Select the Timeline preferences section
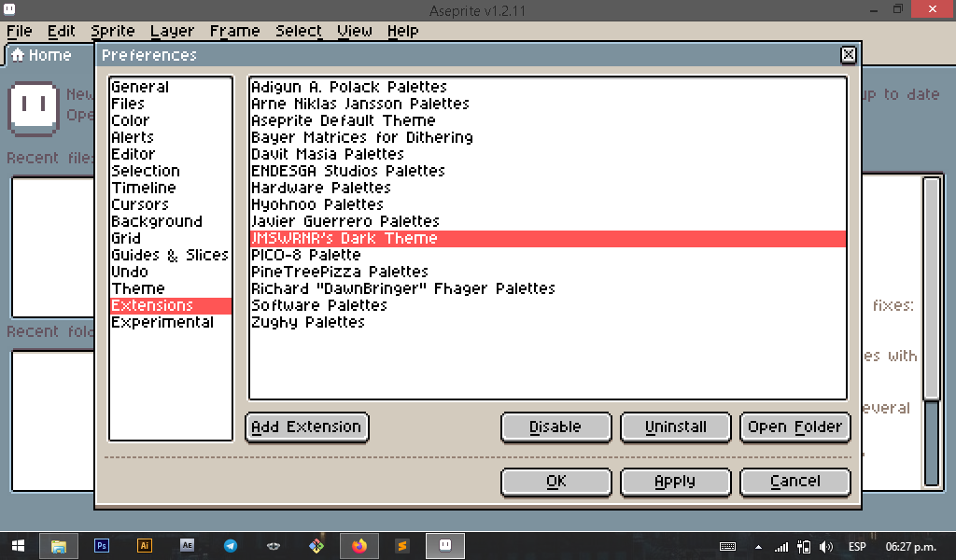Screen dimensions: 956x560 (x=143, y=188)
